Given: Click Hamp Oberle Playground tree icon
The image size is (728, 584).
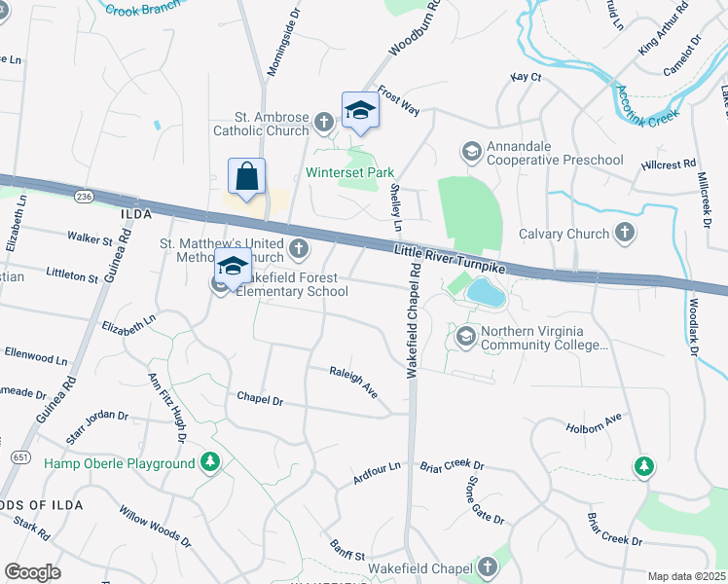Looking at the screenshot, I should point(210,462).
